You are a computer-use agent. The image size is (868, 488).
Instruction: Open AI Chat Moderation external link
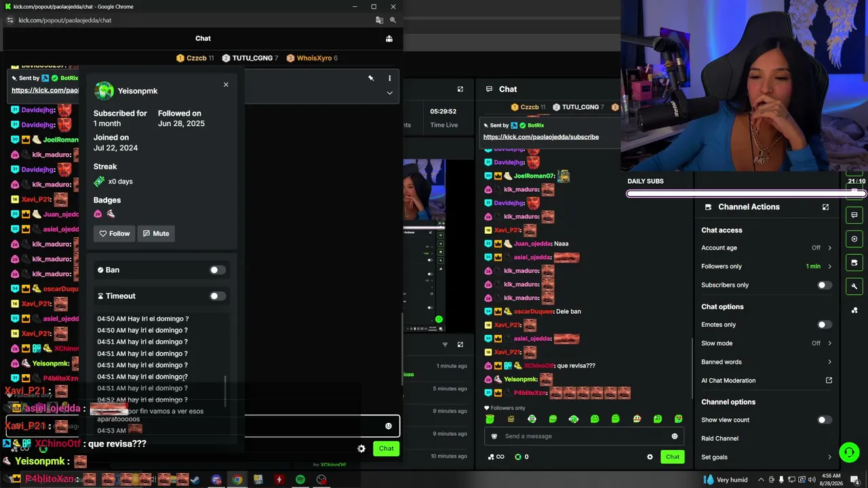pyautogui.click(x=829, y=381)
